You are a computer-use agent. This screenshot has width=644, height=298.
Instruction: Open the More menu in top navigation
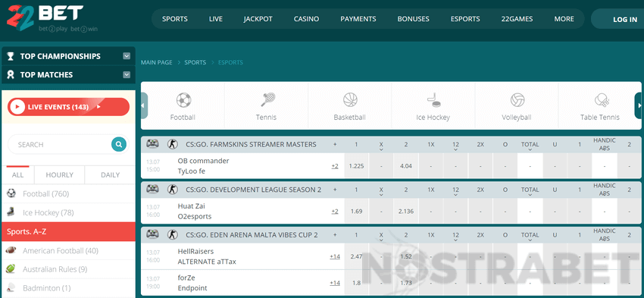tap(564, 19)
